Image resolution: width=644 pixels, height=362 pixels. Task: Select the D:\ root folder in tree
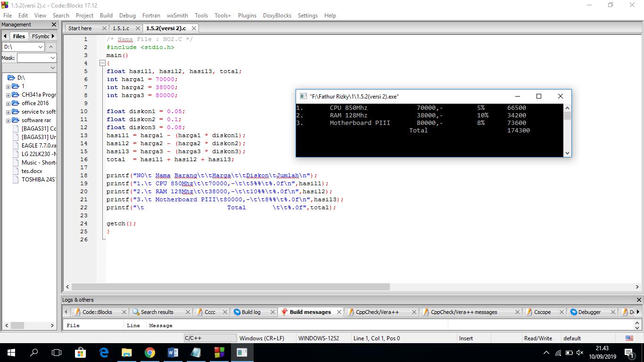point(21,77)
